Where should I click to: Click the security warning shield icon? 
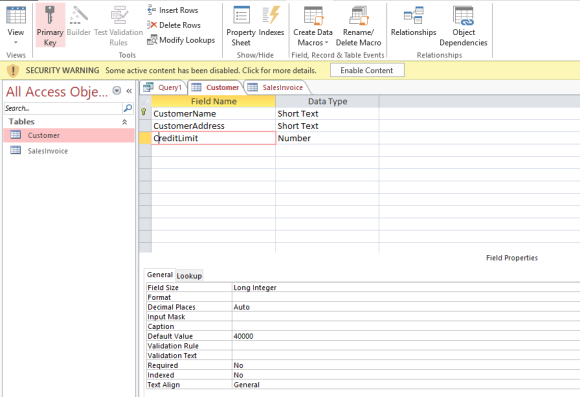coord(13,70)
